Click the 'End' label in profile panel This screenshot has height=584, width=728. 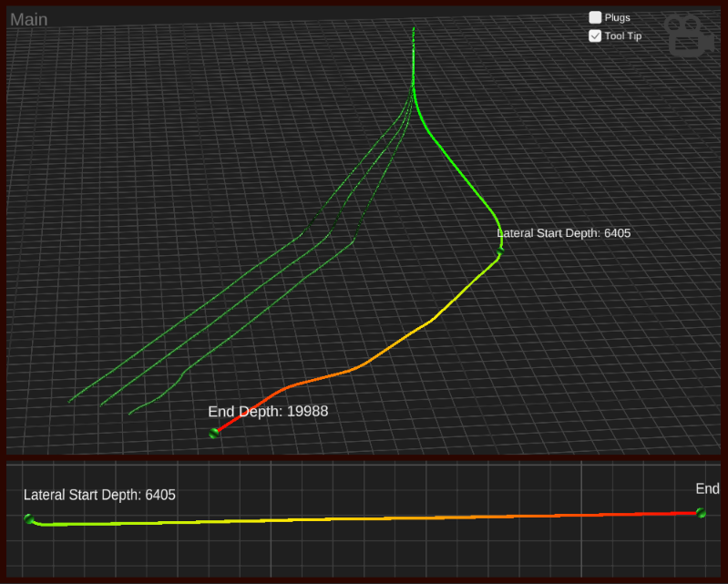point(707,489)
